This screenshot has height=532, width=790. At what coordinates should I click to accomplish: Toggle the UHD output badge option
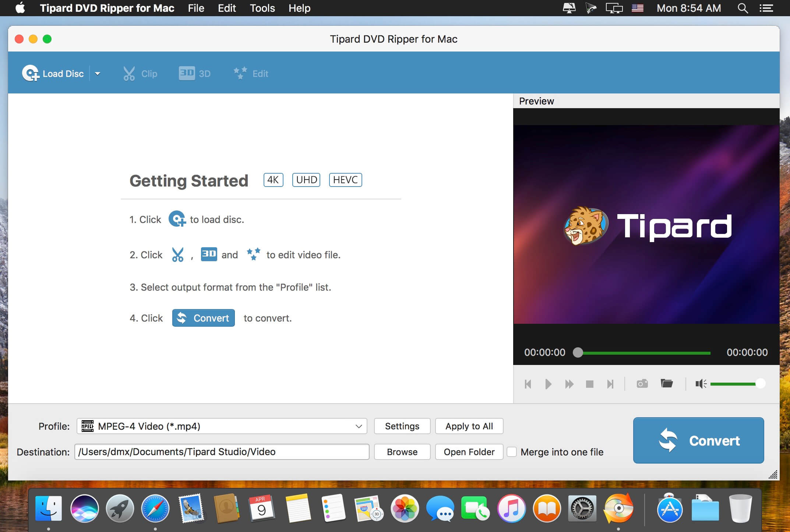point(307,179)
